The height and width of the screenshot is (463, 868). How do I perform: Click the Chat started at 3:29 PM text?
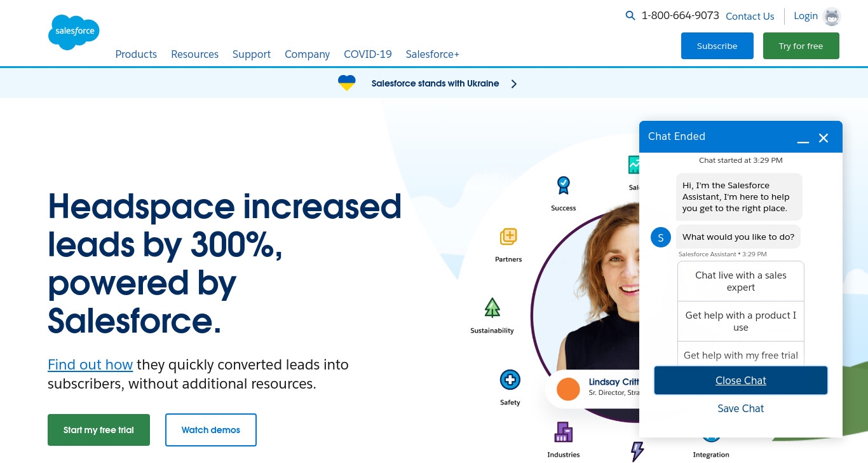[x=741, y=160]
